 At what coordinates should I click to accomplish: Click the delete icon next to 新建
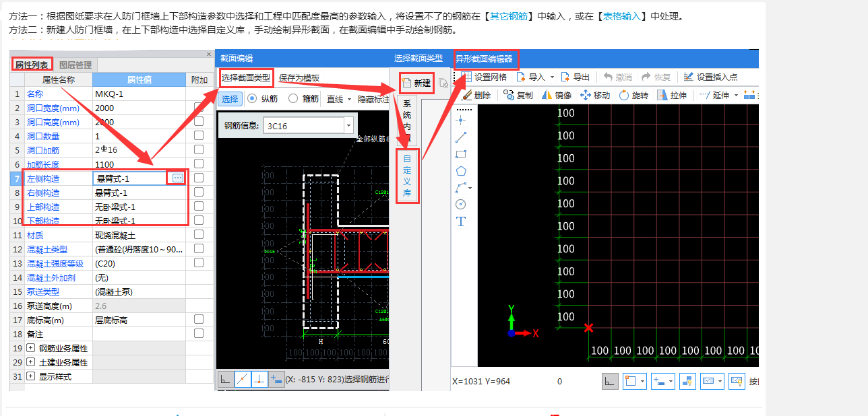tap(443, 83)
